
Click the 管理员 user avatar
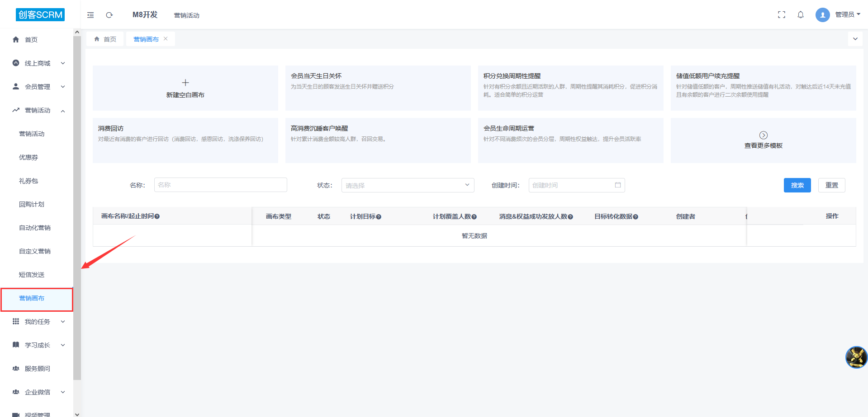[823, 14]
